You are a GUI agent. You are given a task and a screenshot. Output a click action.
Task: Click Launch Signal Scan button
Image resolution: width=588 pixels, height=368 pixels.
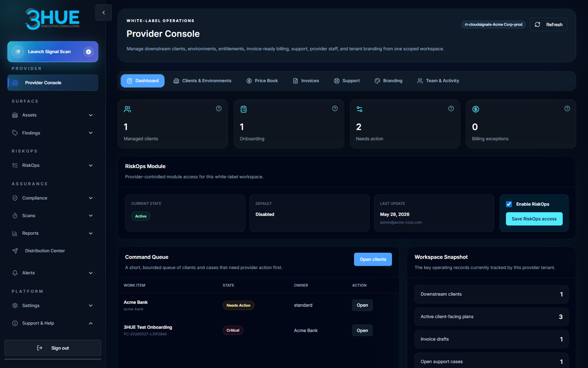pyautogui.click(x=53, y=52)
